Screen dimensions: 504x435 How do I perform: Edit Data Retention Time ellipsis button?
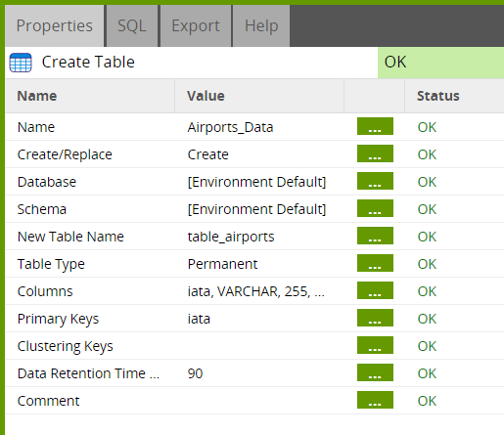click(375, 372)
